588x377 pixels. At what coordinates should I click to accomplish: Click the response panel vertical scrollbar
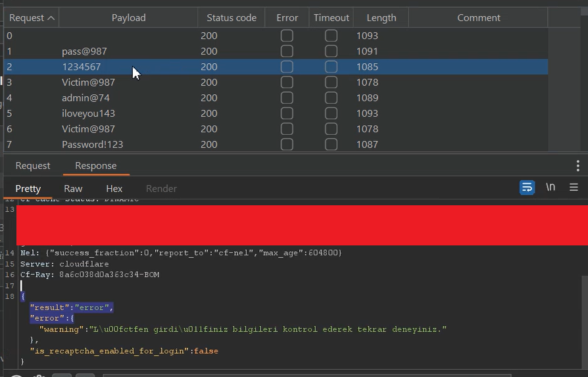[x=584, y=316]
